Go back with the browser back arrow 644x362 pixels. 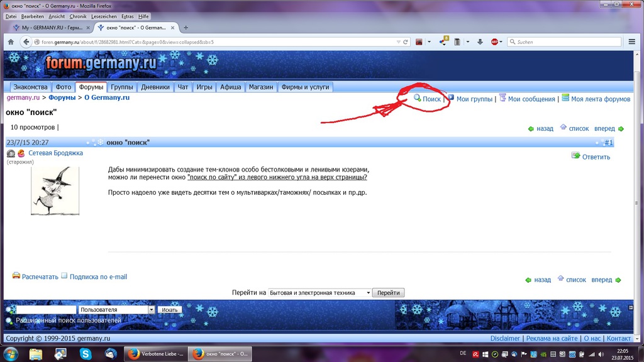(26, 42)
